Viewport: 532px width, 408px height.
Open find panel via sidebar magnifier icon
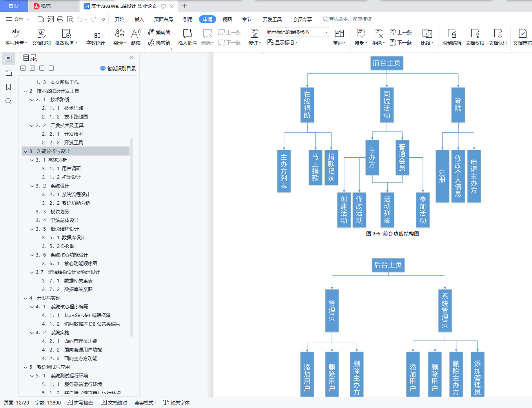[x=9, y=101]
